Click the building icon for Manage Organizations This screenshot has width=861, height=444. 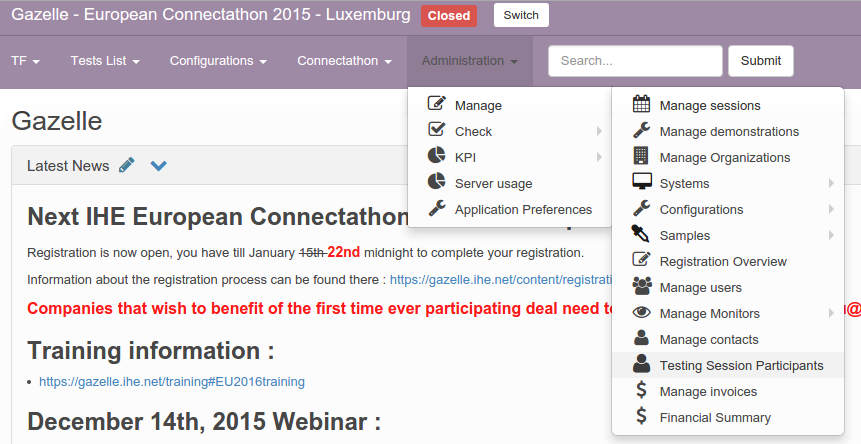tap(642, 156)
